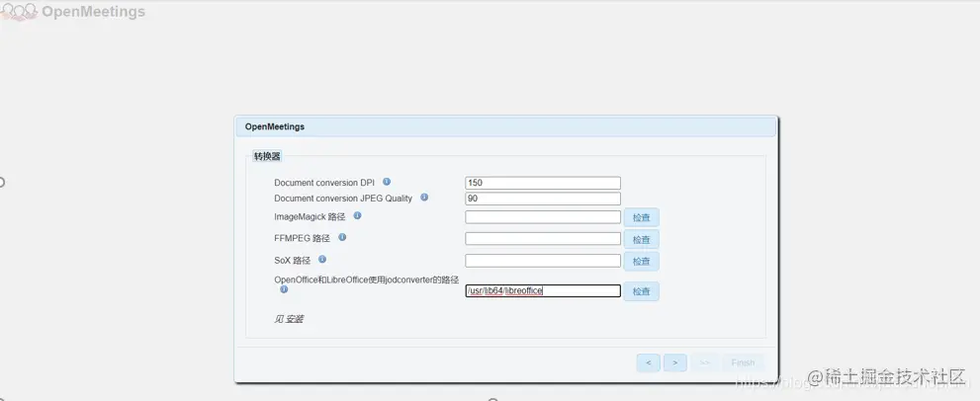This screenshot has width=980, height=401.
Task: Click the FFMPEG path input field
Action: click(x=543, y=239)
